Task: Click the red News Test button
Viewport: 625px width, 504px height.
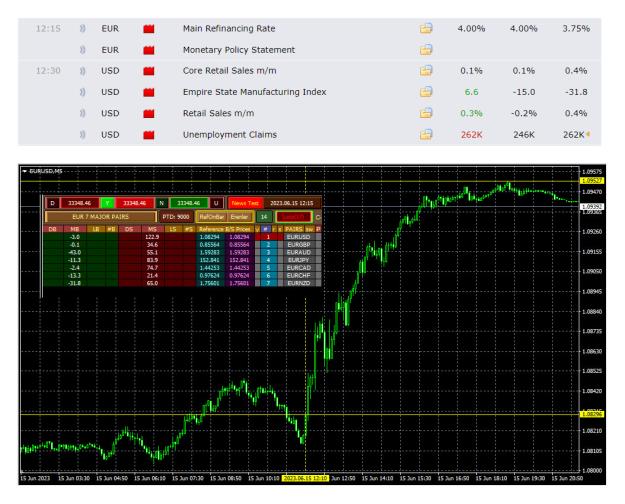Action: pos(245,203)
